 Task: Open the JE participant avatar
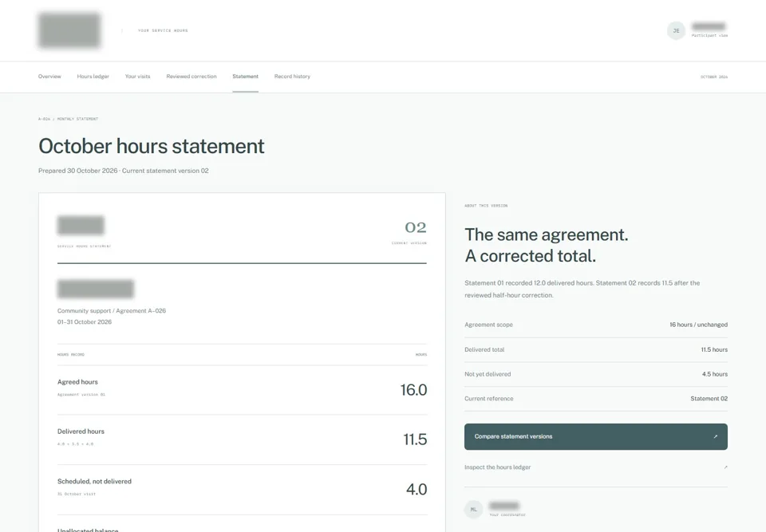[x=676, y=31]
